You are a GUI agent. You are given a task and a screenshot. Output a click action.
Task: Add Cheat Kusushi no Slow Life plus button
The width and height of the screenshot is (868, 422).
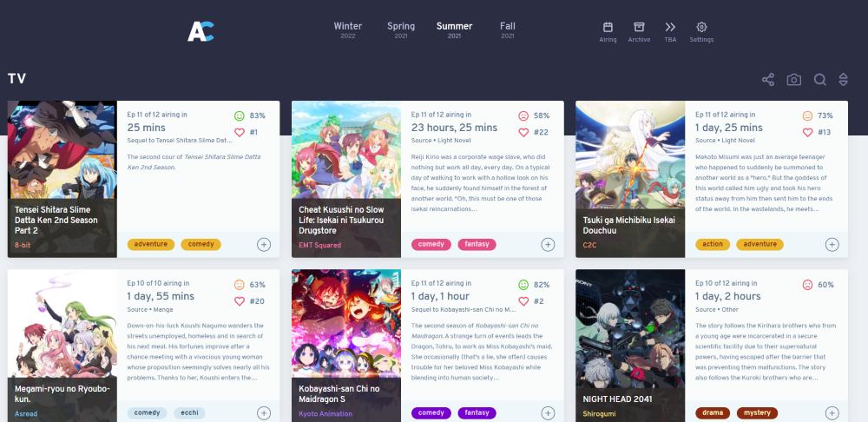pyautogui.click(x=548, y=244)
